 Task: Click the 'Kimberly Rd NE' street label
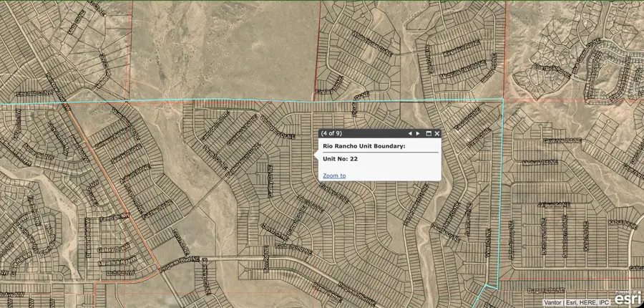[x=293, y=248]
